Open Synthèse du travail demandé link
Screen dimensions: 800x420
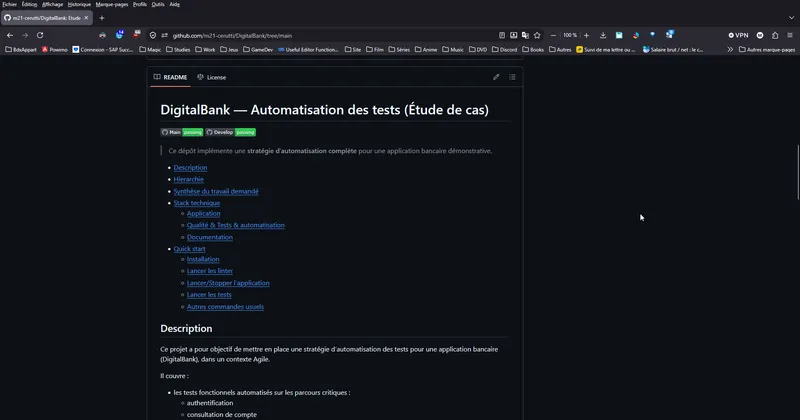(x=216, y=191)
